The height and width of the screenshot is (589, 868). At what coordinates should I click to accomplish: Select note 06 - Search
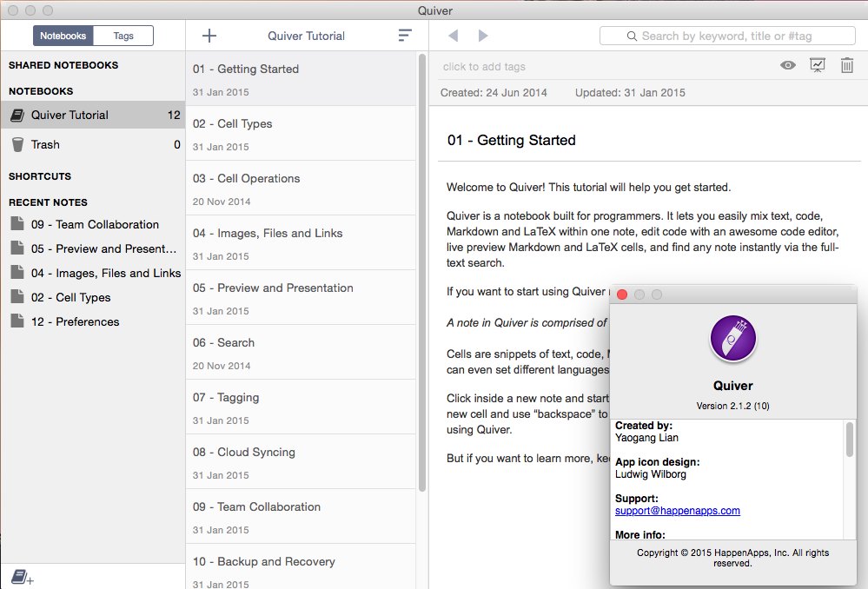(301, 353)
